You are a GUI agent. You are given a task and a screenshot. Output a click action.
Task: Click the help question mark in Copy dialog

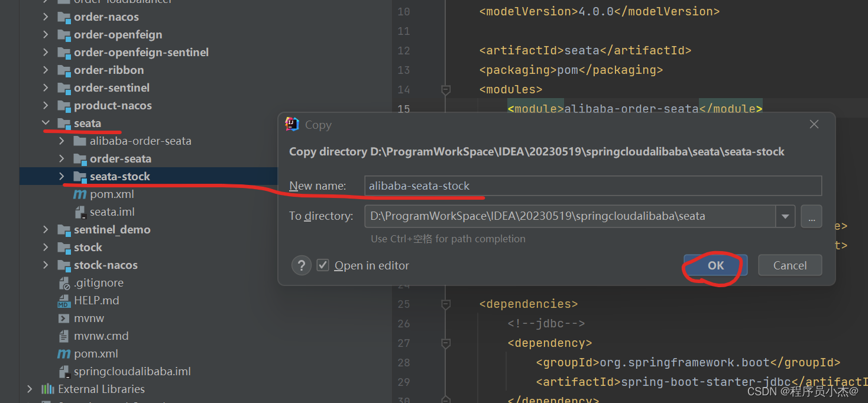click(302, 265)
